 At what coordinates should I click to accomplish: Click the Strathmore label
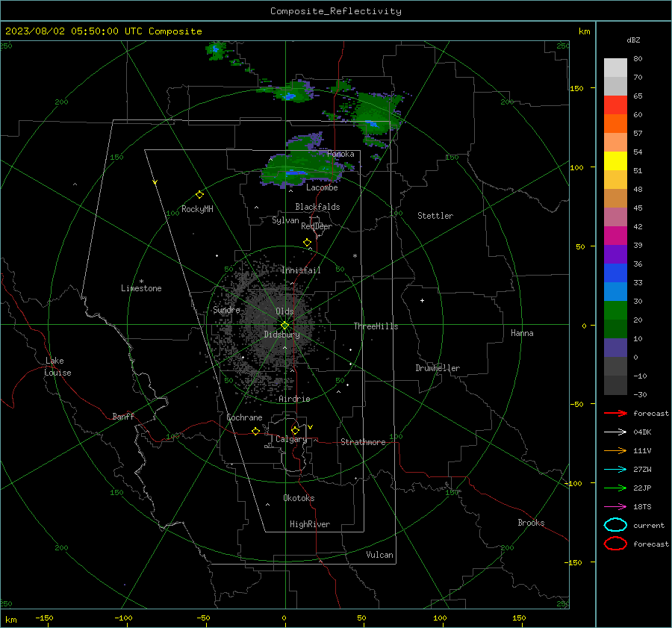363,442
